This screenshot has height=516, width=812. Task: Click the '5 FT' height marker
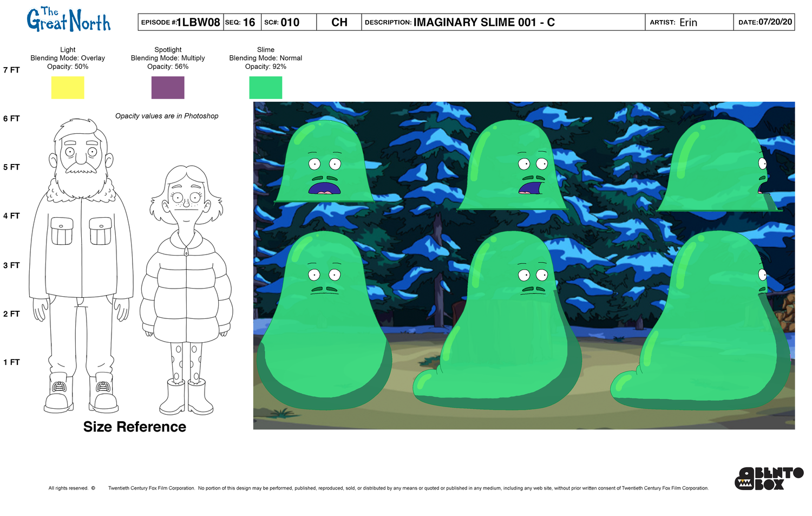11,167
